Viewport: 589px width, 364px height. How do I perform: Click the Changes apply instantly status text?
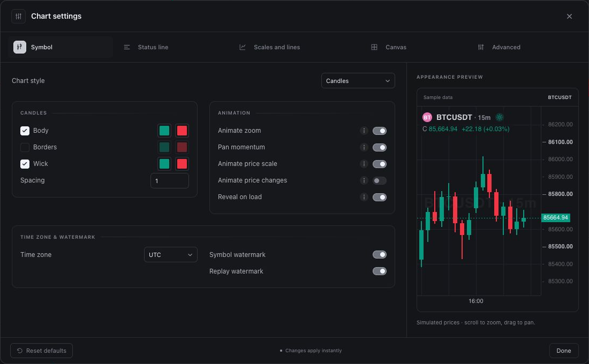click(313, 351)
